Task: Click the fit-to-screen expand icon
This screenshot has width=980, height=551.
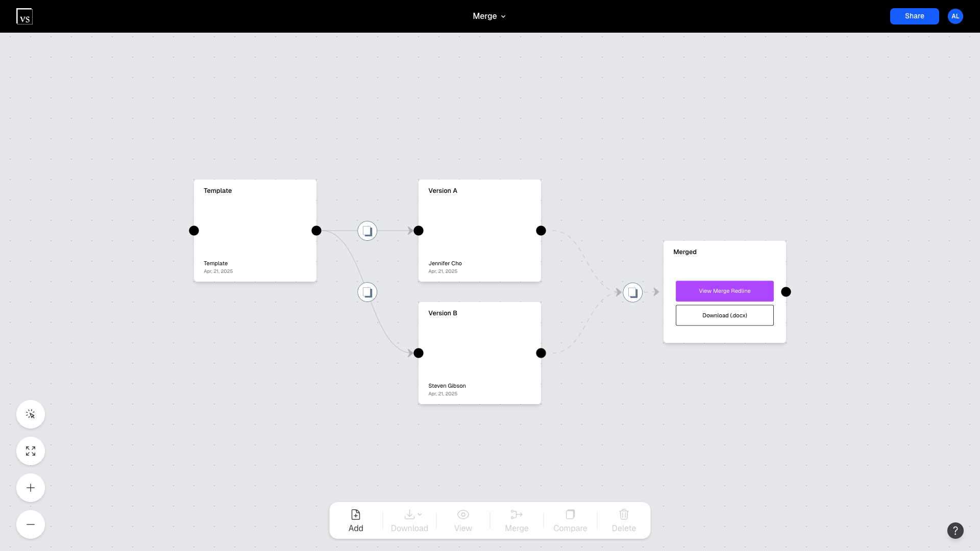Action: (31, 451)
